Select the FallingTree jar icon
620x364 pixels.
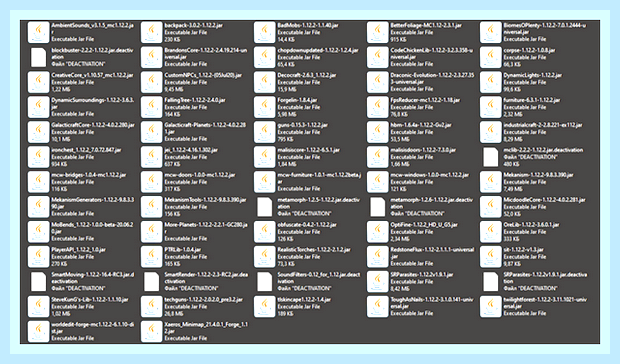tap(151, 107)
